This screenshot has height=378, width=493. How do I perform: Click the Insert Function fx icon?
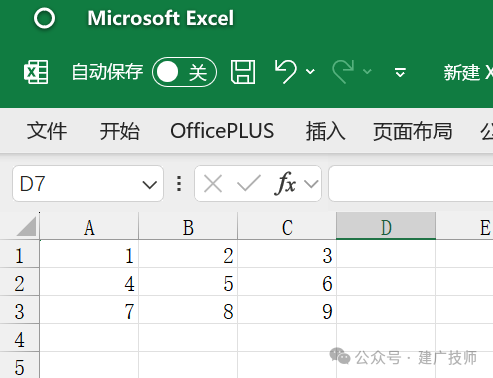(285, 183)
